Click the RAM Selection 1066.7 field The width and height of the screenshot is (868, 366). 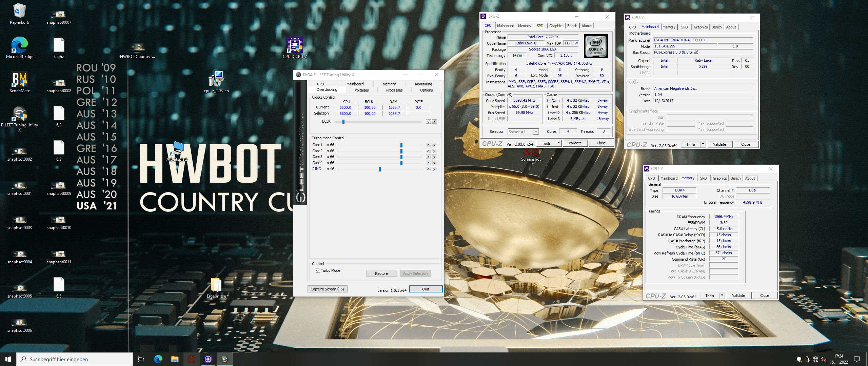(394, 114)
